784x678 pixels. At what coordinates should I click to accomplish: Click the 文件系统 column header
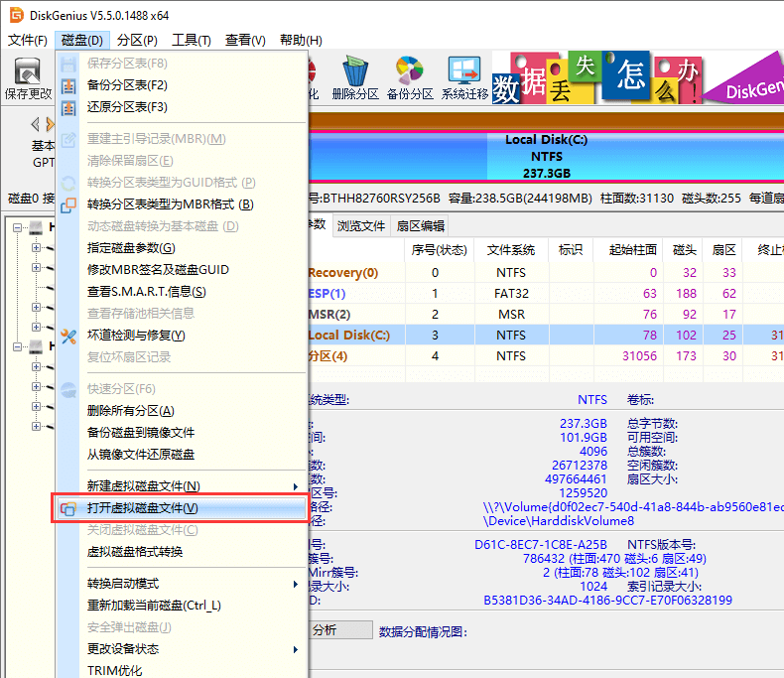coord(511,250)
